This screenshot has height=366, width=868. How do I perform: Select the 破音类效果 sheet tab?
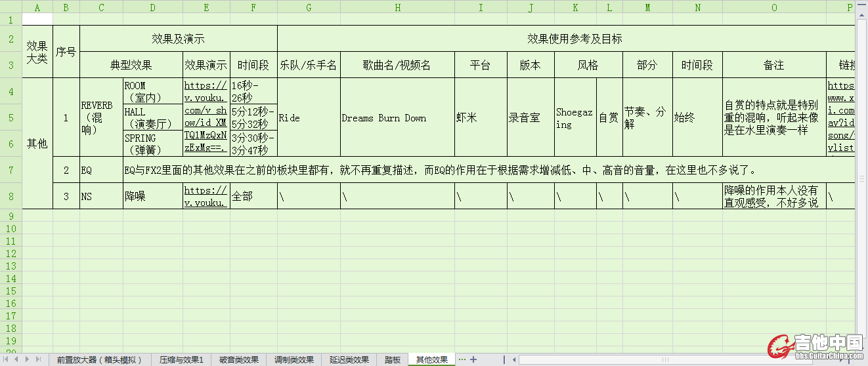pos(239,359)
